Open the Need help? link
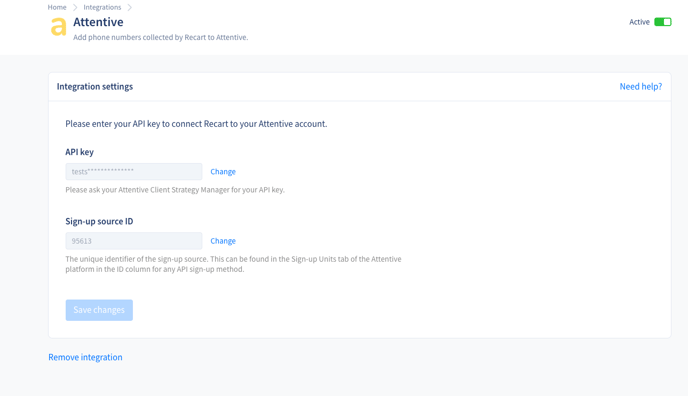This screenshot has height=396, width=688. tap(641, 86)
